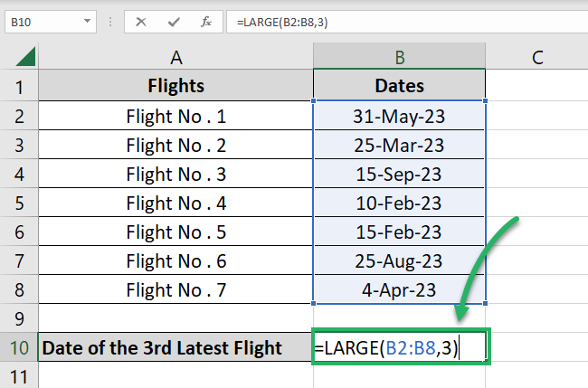588x388 pixels.
Task: Click the formula bar options dots handle
Action: [x=111, y=20]
